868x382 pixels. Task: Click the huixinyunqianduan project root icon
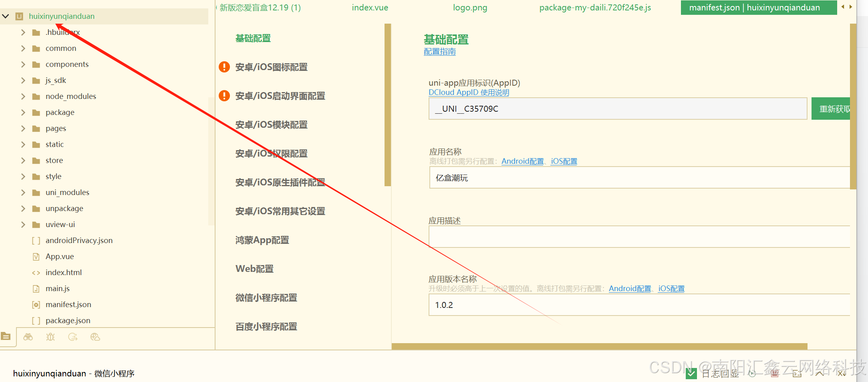coord(19,16)
